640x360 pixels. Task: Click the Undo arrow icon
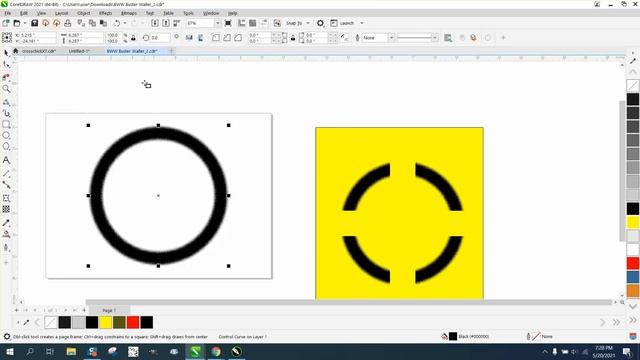[x=117, y=23]
